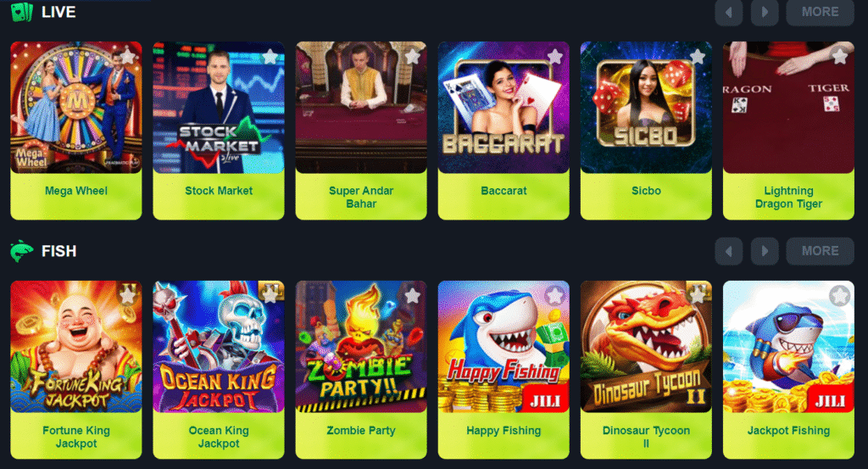Viewport: 868px width, 469px height.
Task: Show previous FISH games with left arrow
Action: [728, 251]
